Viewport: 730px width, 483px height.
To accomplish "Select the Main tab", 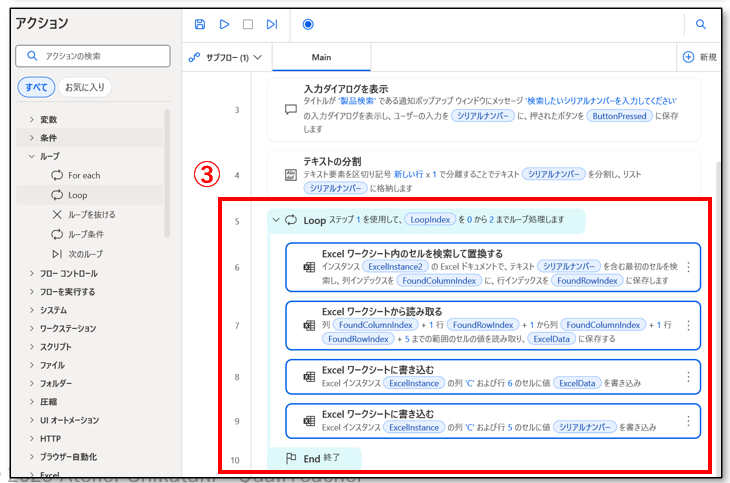I will (321, 57).
